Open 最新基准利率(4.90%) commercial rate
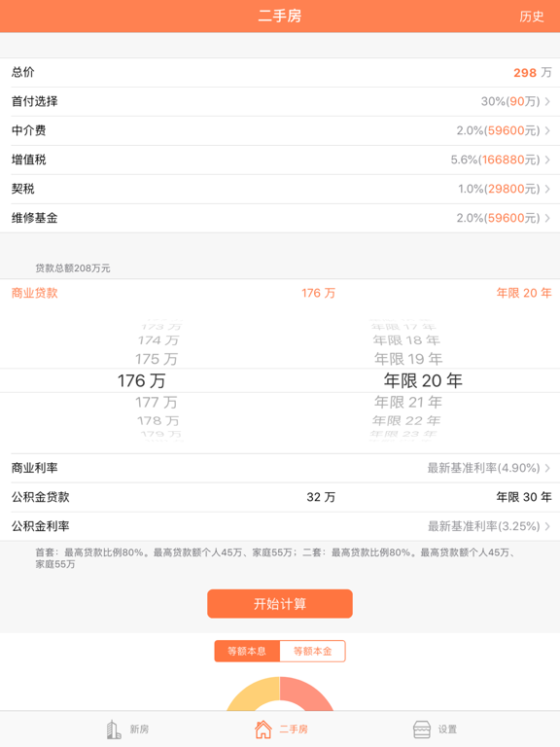560x747 pixels. tap(483, 468)
